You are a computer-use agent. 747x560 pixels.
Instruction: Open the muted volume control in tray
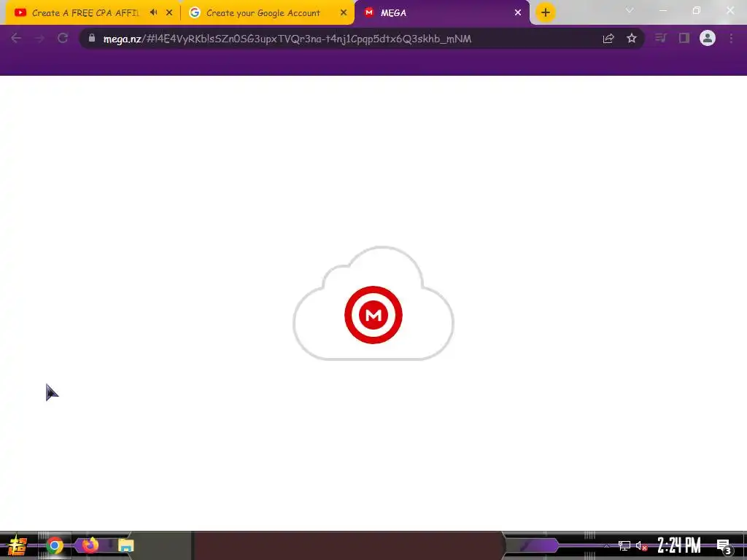point(641,545)
